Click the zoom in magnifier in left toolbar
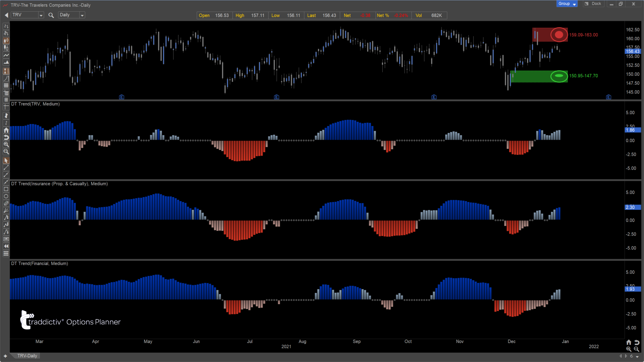Screen dimensions: 644x362 tap(6, 144)
